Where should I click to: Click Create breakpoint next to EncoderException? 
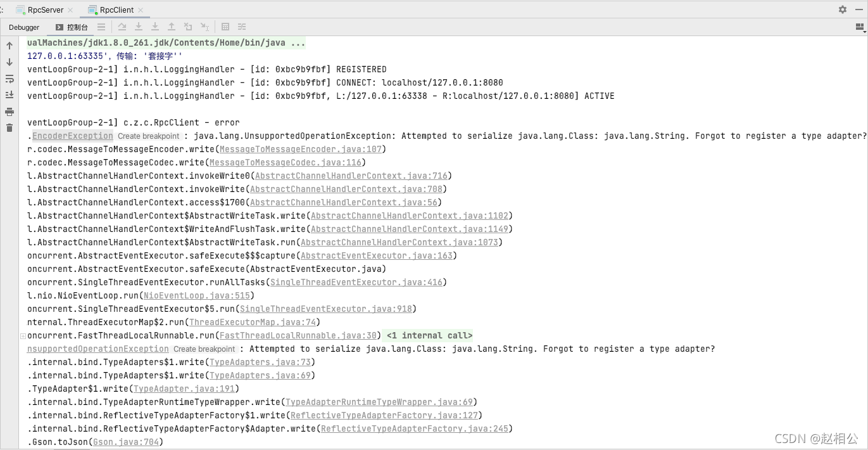pos(149,136)
